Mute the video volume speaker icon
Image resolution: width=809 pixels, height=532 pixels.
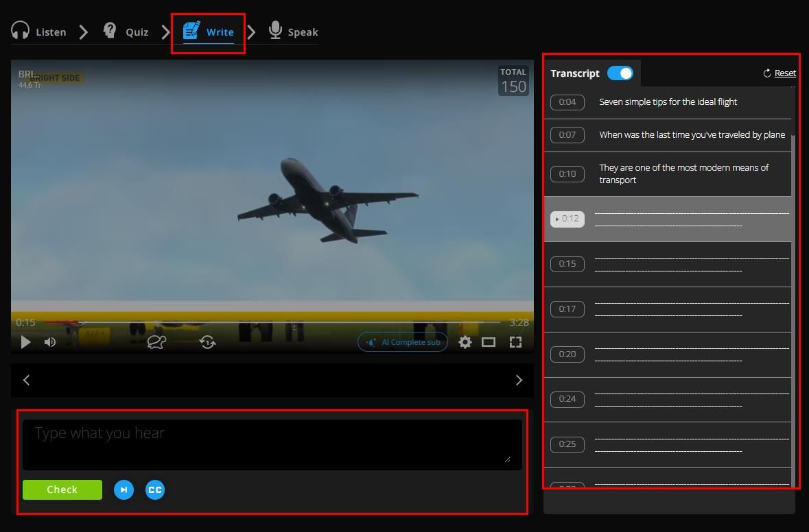tap(50, 342)
